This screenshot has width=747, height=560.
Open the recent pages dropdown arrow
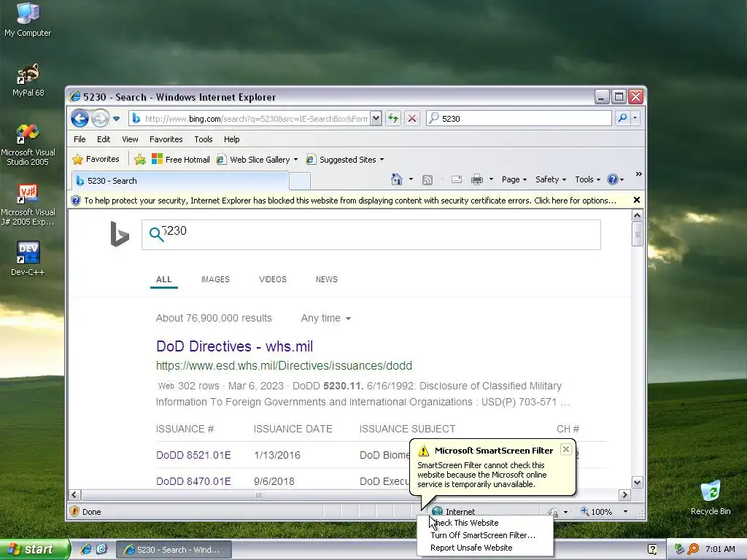116,119
